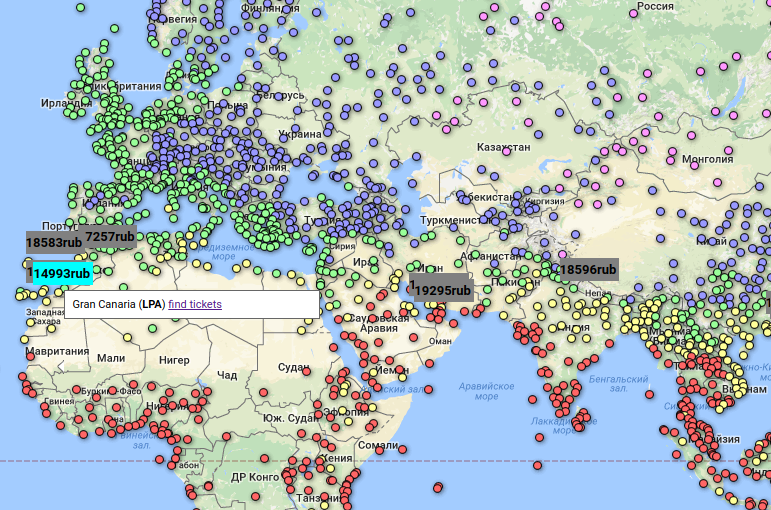
Task: Click the 18596rub price label near Nepal
Action: [x=587, y=269]
